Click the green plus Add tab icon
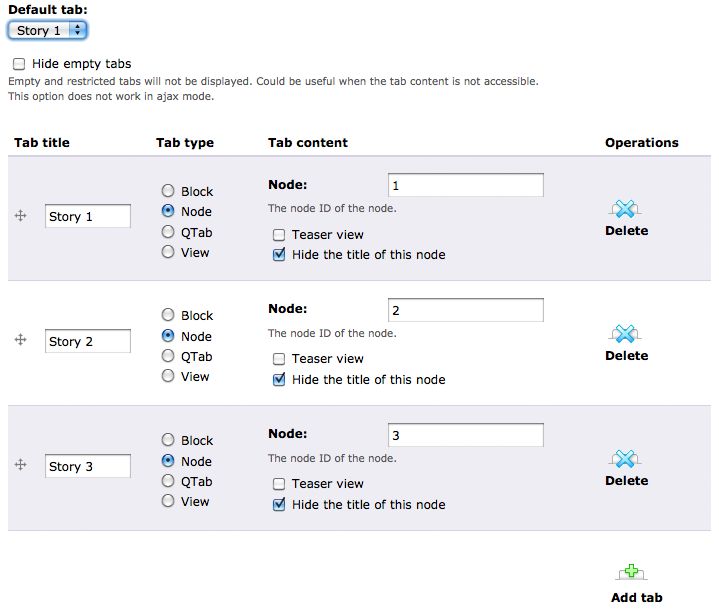719x613 pixels. click(630, 573)
